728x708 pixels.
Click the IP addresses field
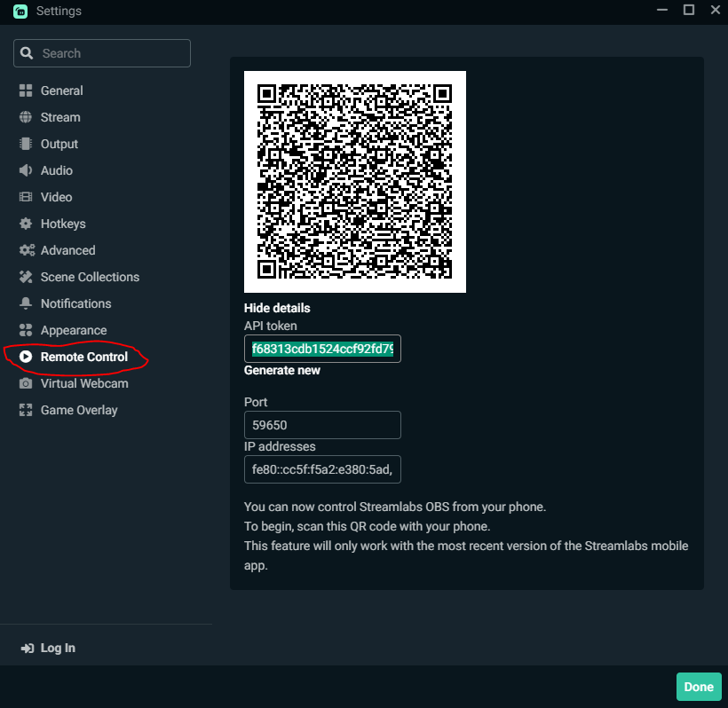pyautogui.click(x=322, y=469)
